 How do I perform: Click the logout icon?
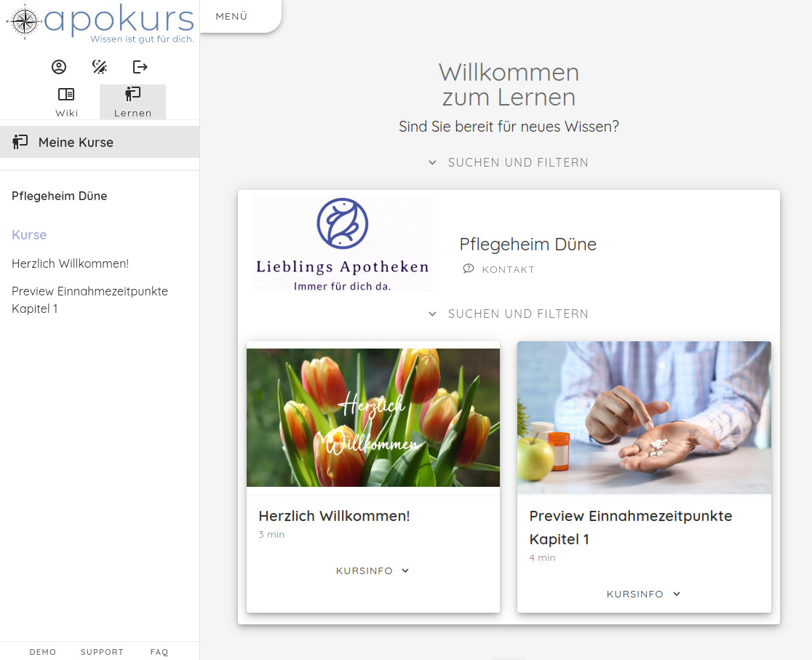(140, 66)
